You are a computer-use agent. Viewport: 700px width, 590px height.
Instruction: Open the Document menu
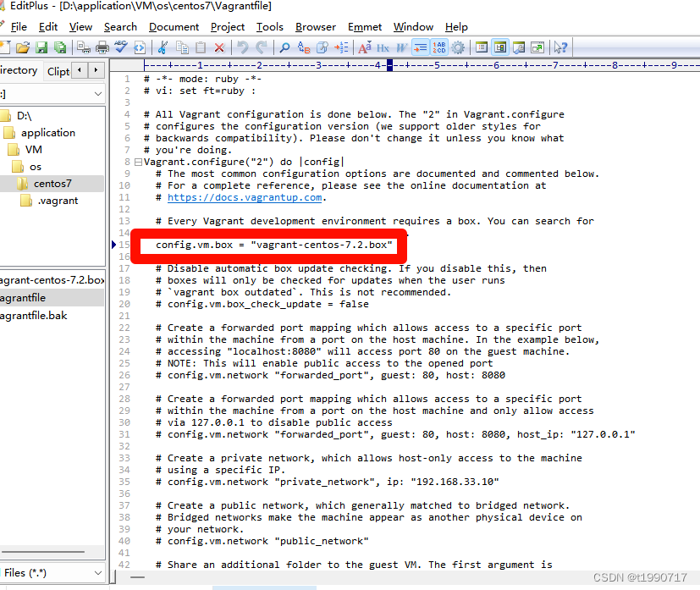(x=174, y=27)
